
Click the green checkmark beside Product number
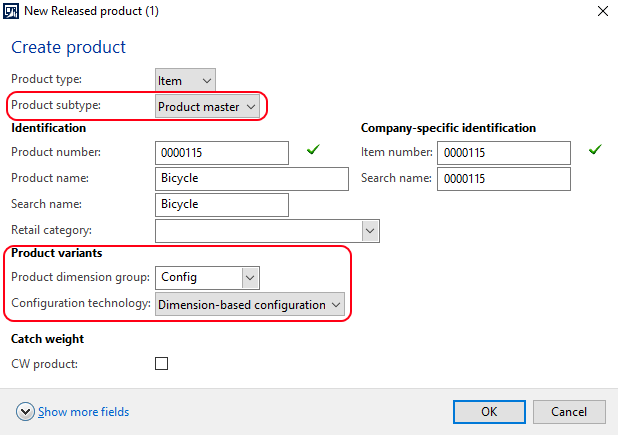pos(313,150)
